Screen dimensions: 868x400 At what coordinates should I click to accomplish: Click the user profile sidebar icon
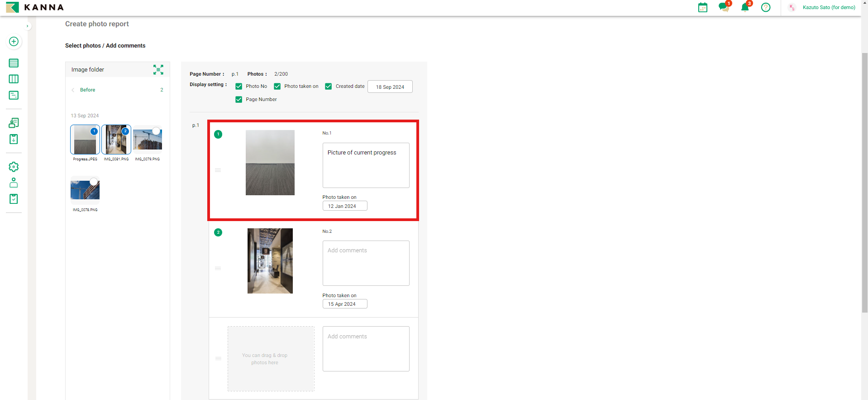tap(14, 183)
